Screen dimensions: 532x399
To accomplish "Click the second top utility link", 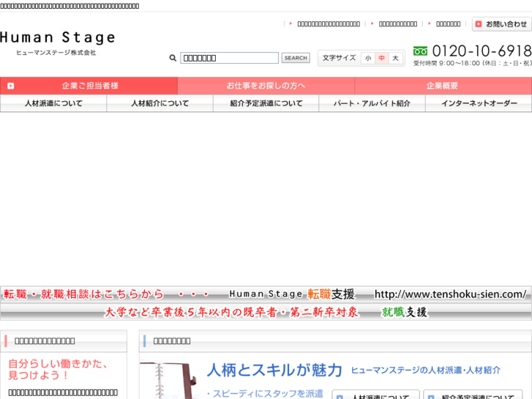I will click(398, 24).
